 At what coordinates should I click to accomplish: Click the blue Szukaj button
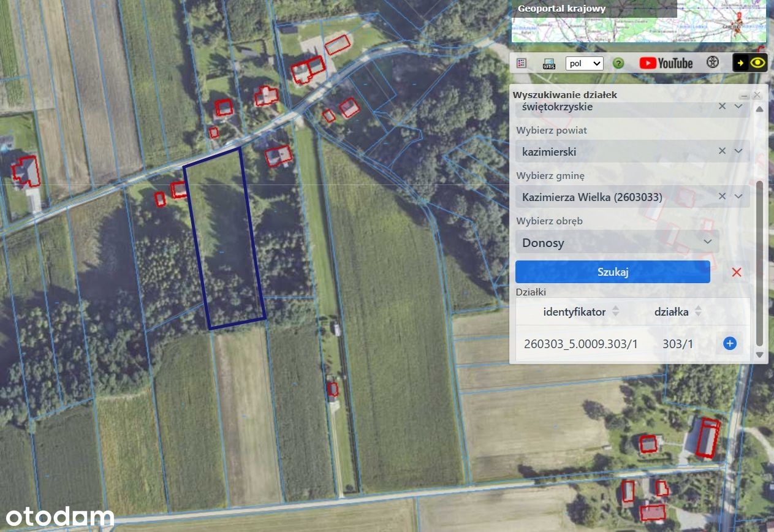(x=613, y=272)
